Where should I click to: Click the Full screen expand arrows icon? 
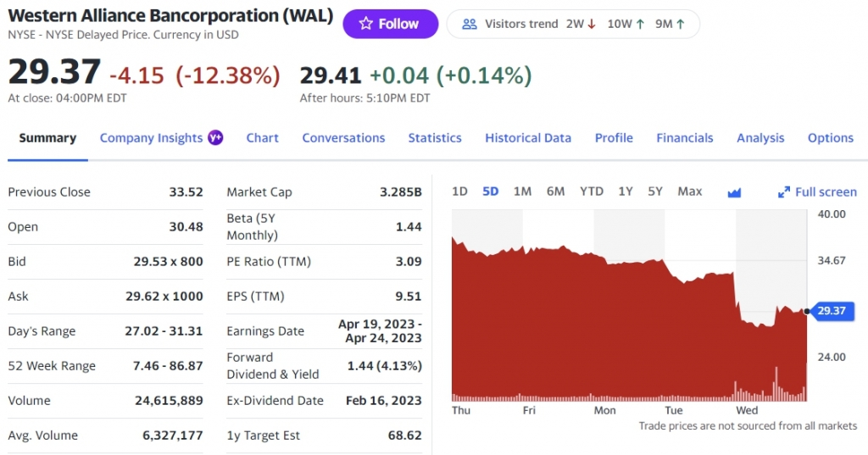click(784, 192)
